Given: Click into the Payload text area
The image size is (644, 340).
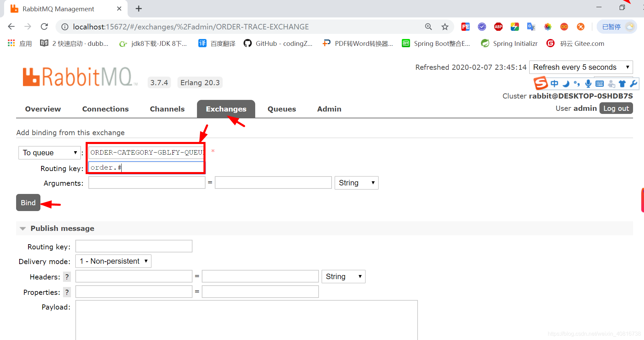Looking at the screenshot, I should tap(247, 320).
